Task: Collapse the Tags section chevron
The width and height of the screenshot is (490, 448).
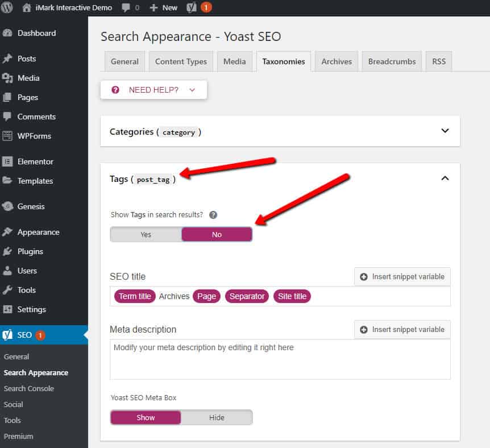Action: coord(445,178)
